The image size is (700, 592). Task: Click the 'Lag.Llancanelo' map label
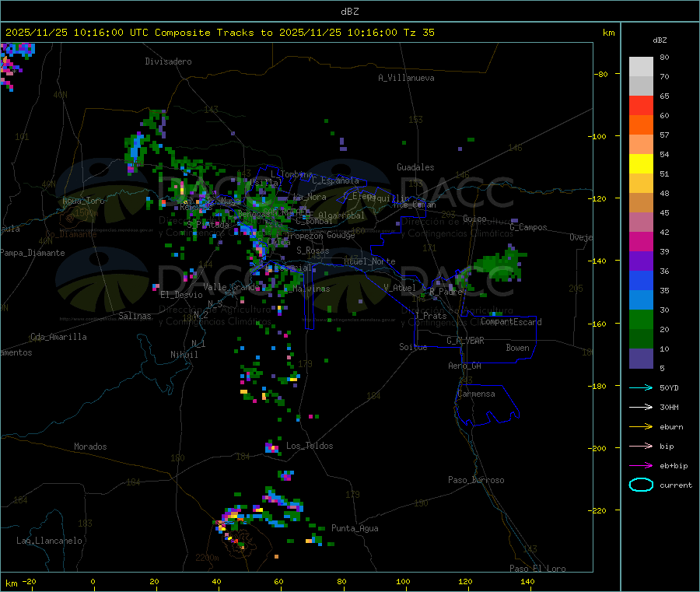point(50,541)
